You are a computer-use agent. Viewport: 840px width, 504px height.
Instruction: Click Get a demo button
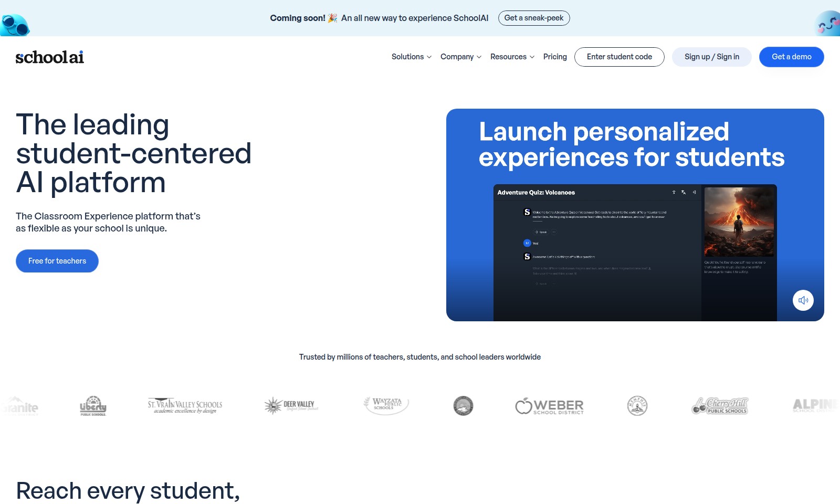point(792,57)
